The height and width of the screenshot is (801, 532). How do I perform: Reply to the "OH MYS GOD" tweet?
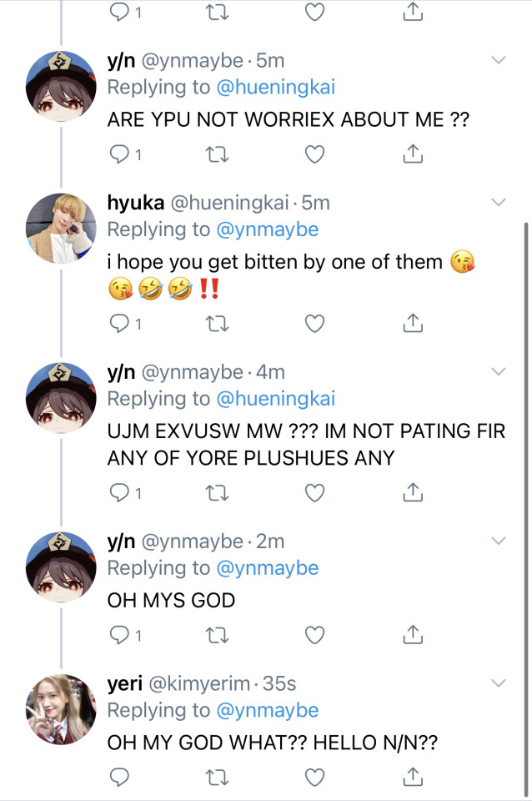[x=120, y=636]
